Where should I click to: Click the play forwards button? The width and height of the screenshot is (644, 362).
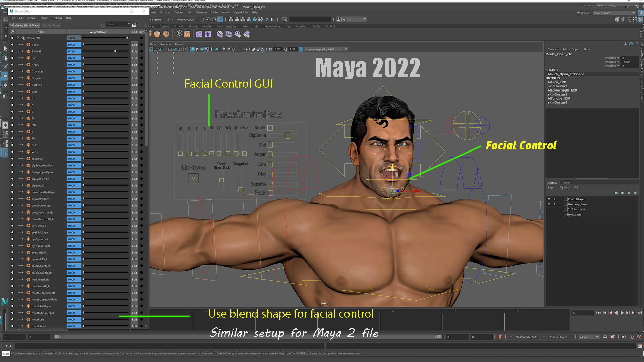click(x=622, y=313)
